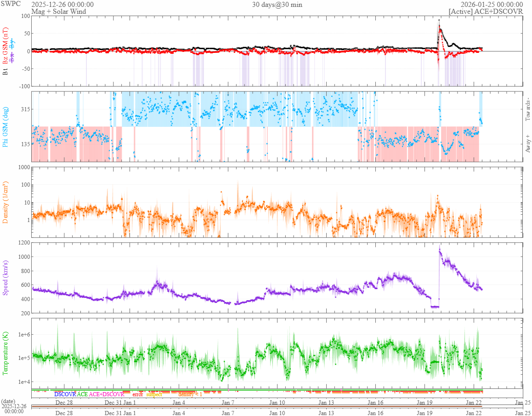Select the orange Density (1/cm³) axis label
Viewport: 532px width, 416px height.
[6, 201]
